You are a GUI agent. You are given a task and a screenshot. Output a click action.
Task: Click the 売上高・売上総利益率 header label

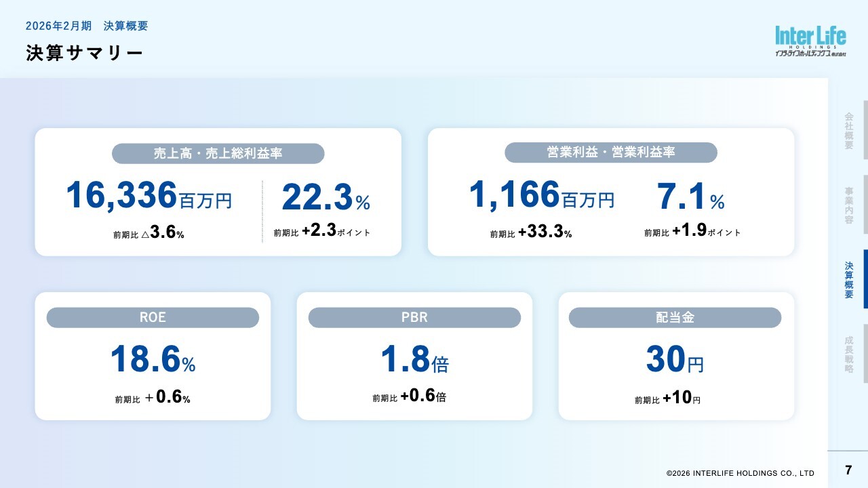[218, 154]
